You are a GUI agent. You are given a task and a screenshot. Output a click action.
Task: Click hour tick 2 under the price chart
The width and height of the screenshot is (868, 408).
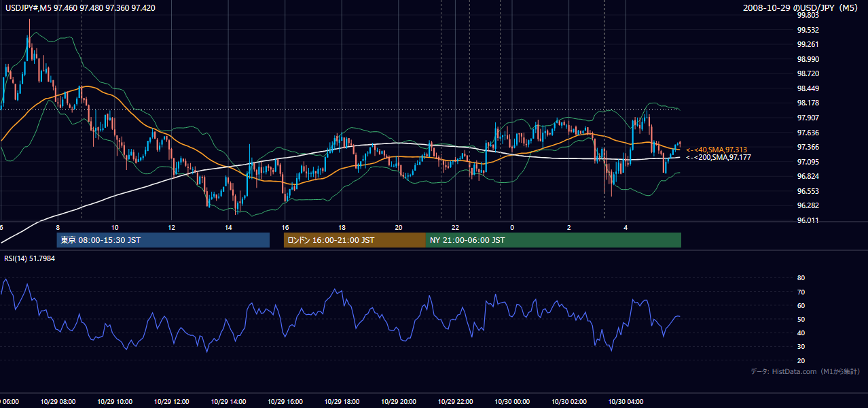pyautogui.click(x=568, y=227)
